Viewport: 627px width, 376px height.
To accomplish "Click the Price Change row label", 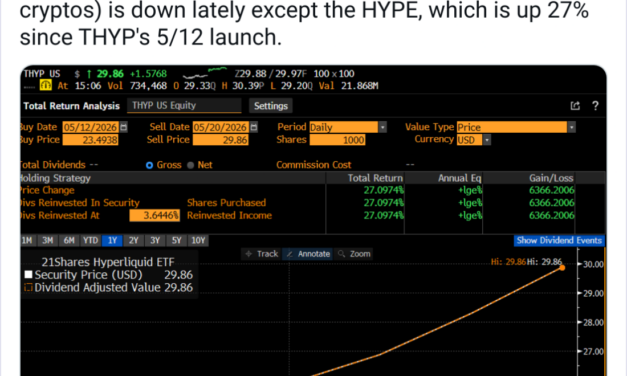I will pos(47,190).
